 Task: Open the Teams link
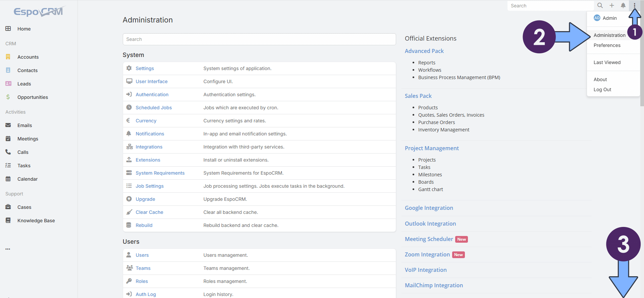[x=143, y=268]
